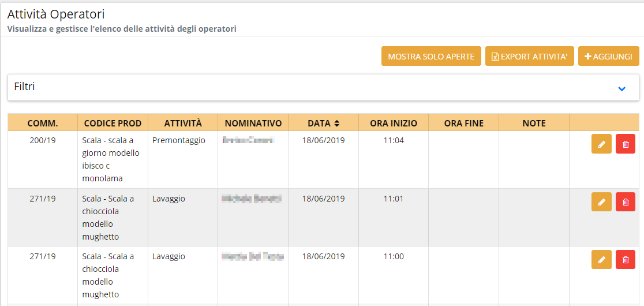
Task: Delete the Premontaggio activity row
Action: (626, 144)
